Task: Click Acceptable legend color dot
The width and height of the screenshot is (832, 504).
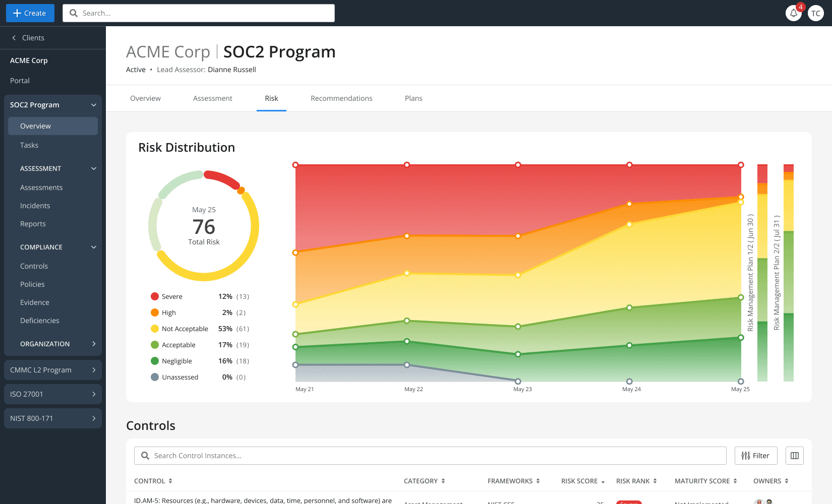Action: (155, 345)
